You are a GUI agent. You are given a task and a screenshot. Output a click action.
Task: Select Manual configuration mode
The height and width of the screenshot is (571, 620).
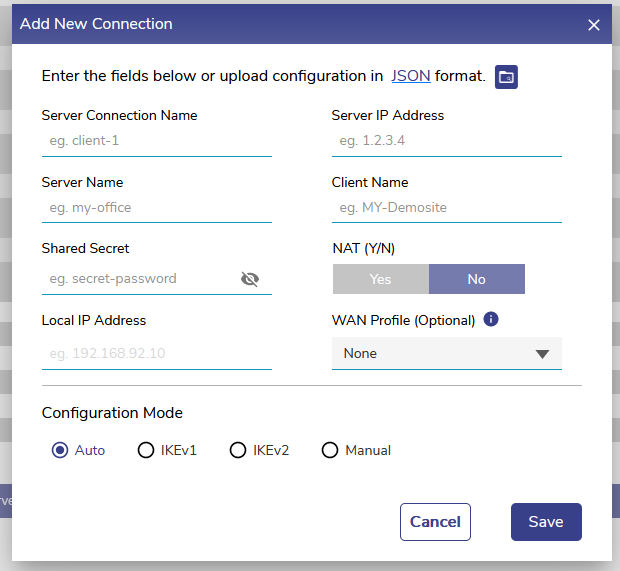(330, 450)
